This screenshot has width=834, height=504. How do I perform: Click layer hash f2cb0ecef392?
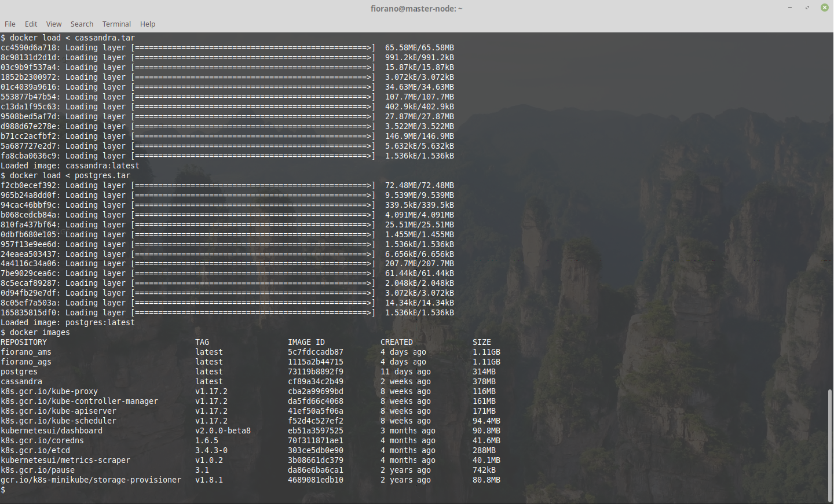click(x=28, y=185)
